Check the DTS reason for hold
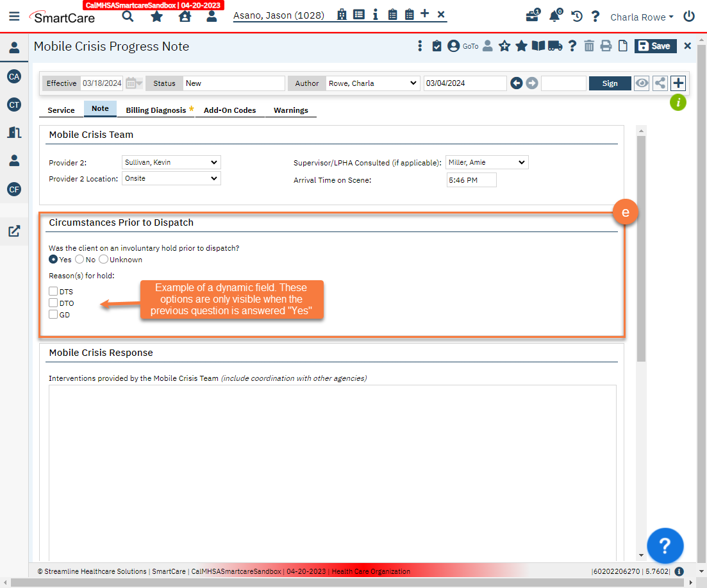The width and height of the screenshot is (707, 588). pyautogui.click(x=54, y=291)
